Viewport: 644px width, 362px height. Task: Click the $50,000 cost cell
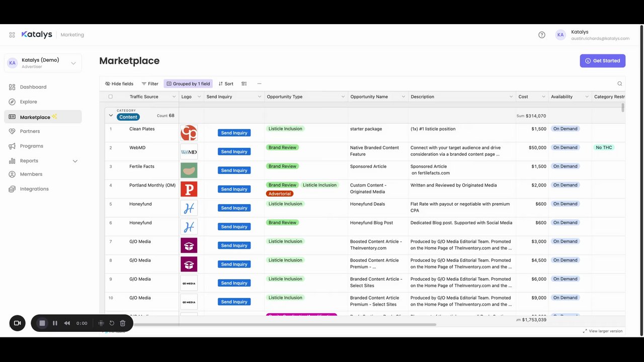pyautogui.click(x=532, y=151)
